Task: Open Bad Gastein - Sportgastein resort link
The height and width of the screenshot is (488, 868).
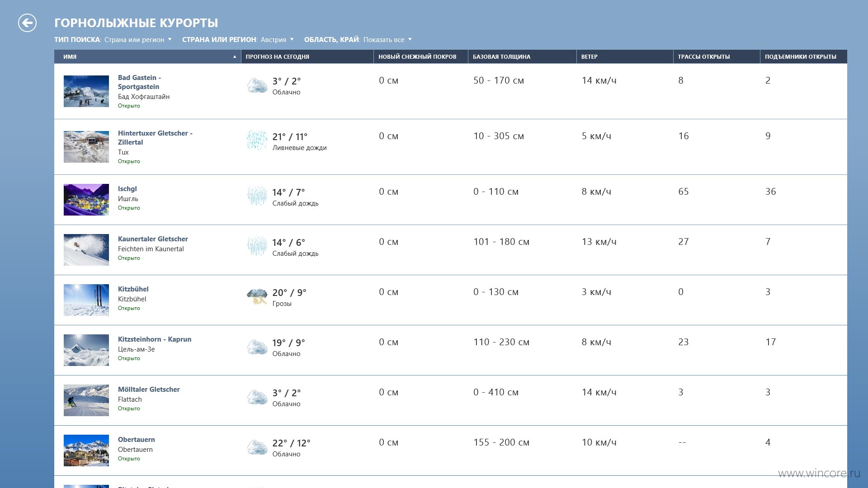Action: (139, 82)
